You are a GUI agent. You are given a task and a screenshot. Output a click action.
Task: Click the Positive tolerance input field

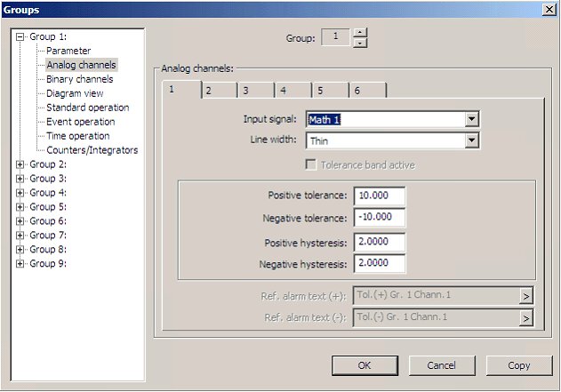tap(379, 196)
